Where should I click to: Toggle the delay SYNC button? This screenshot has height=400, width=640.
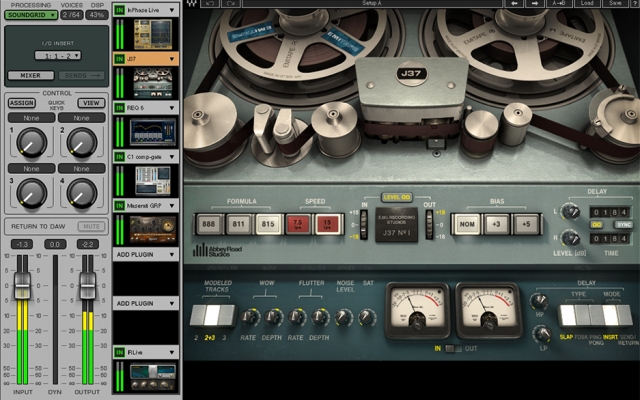(624, 225)
